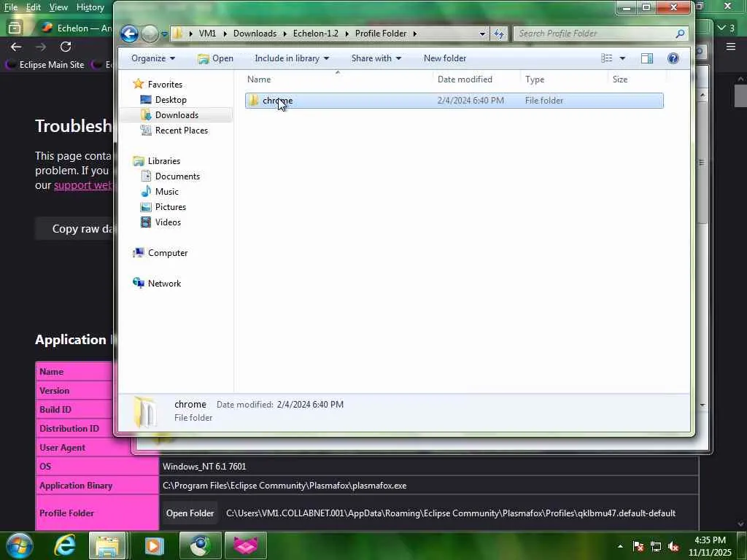Open the address bar history dropdown arrow
Viewport: 747px width, 560px height.
[482, 34]
